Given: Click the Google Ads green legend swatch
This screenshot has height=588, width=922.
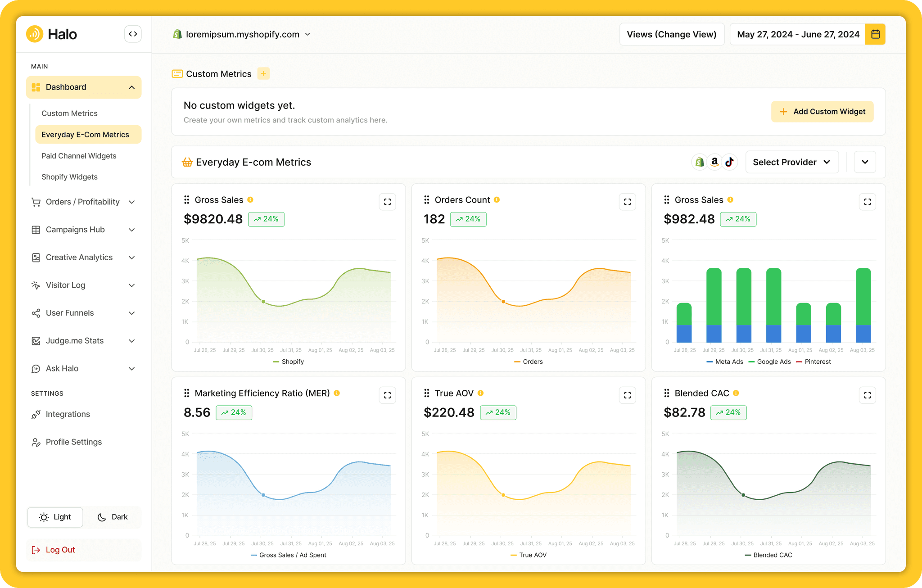Looking at the screenshot, I should (x=751, y=362).
